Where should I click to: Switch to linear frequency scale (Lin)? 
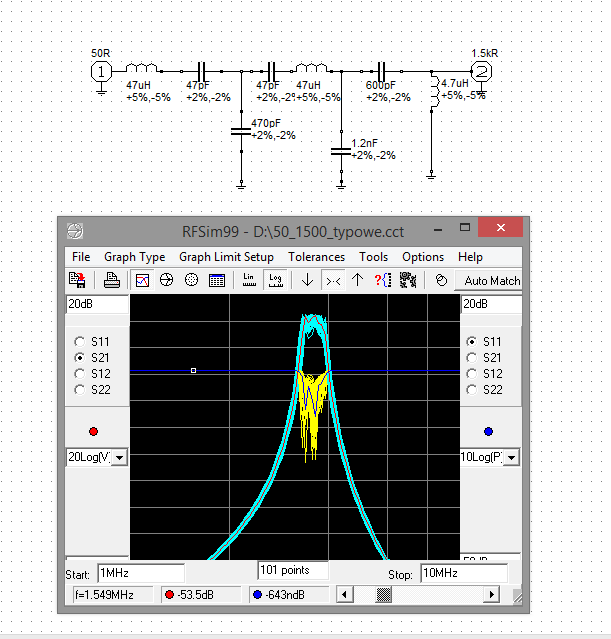[x=249, y=281]
